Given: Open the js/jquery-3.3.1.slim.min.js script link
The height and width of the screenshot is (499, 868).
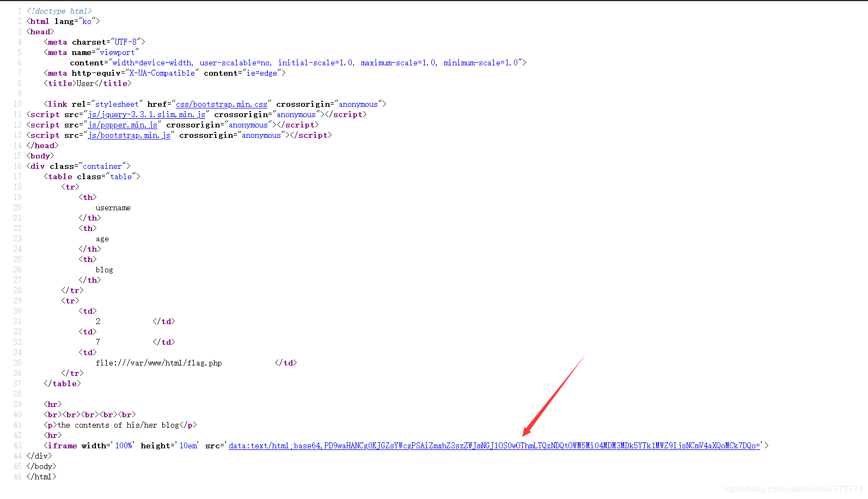Looking at the screenshot, I should pyautogui.click(x=146, y=114).
